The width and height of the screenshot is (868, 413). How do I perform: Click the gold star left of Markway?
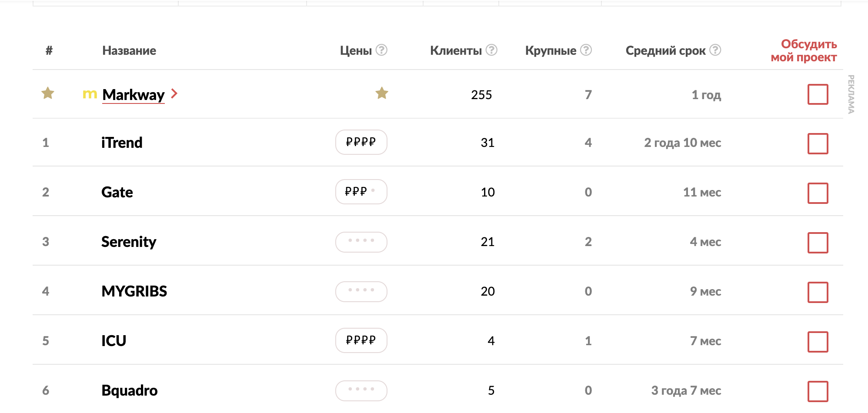coord(48,93)
